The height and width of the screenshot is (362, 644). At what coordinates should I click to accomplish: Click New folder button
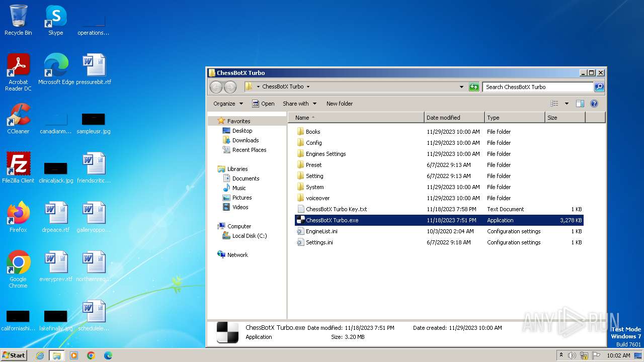click(340, 104)
